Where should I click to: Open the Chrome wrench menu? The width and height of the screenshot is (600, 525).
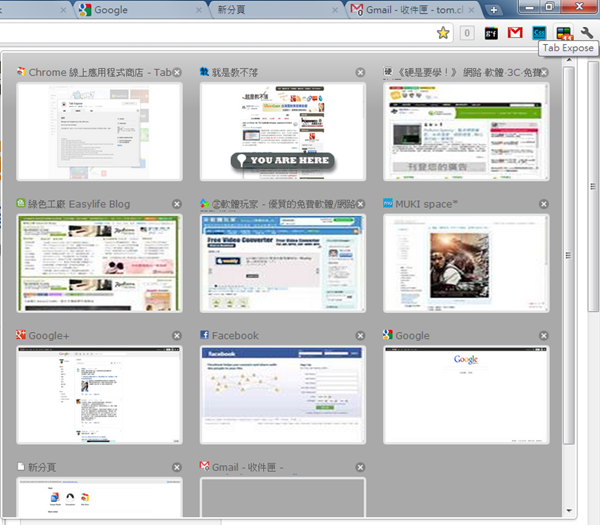click(587, 33)
